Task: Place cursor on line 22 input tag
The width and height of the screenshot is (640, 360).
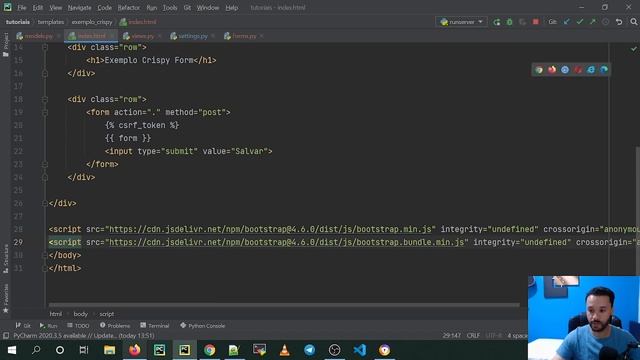Action: click(x=189, y=151)
